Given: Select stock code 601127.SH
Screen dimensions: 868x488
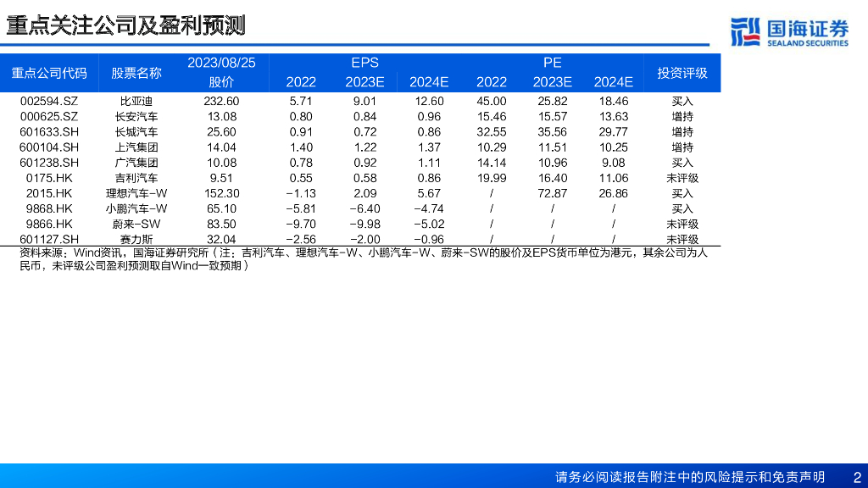Looking at the screenshot, I should click(x=49, y=240).
